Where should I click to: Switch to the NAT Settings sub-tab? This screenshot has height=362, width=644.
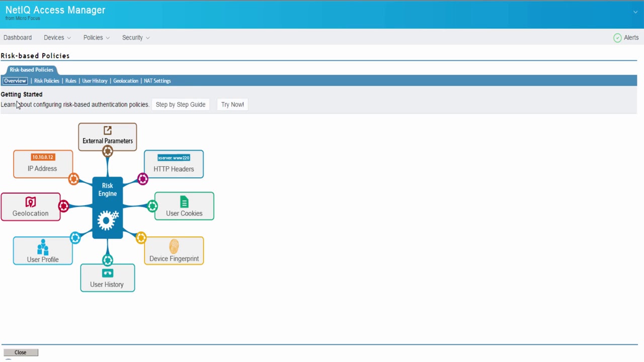pyautogui.click(x=157, y=81)
